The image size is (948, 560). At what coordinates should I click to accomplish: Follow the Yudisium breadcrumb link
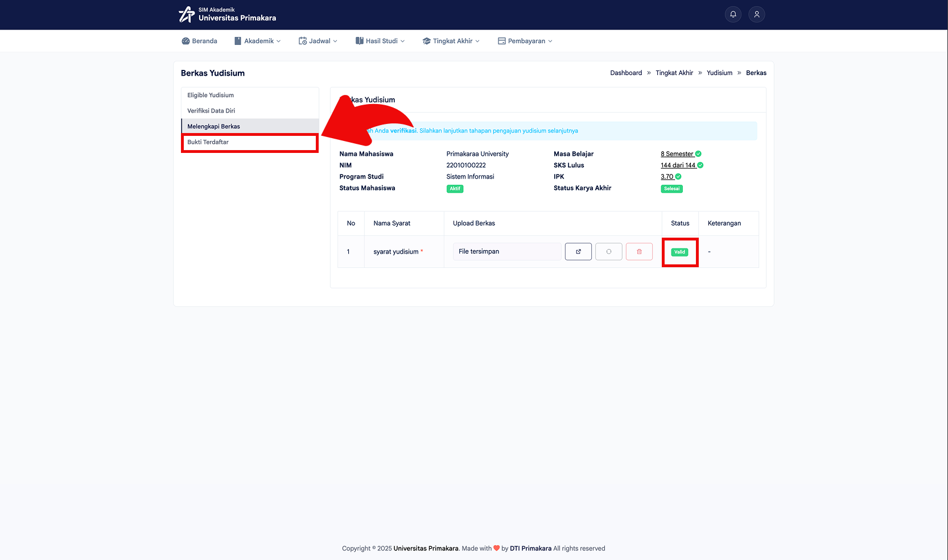click(719, 73)
